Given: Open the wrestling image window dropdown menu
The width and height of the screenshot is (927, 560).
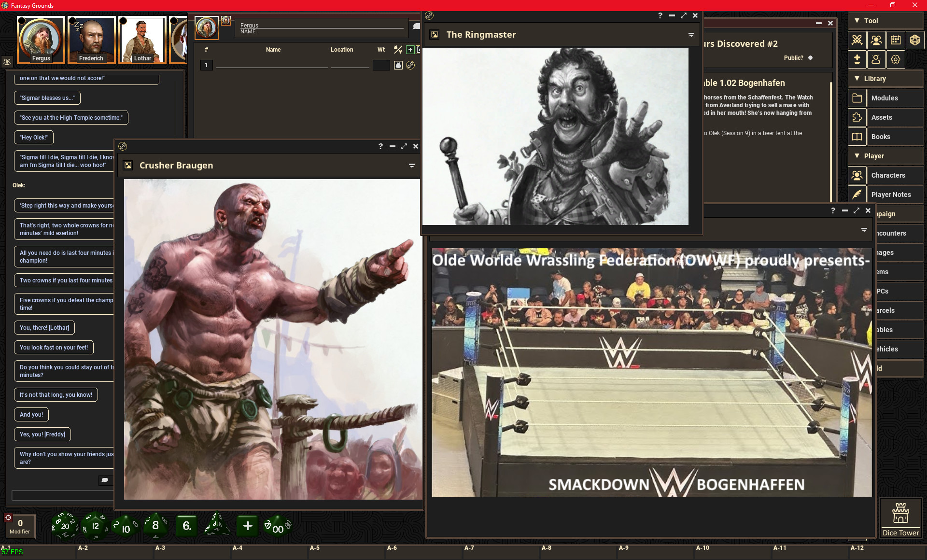Looking at the screenshot, I should 864,230.
